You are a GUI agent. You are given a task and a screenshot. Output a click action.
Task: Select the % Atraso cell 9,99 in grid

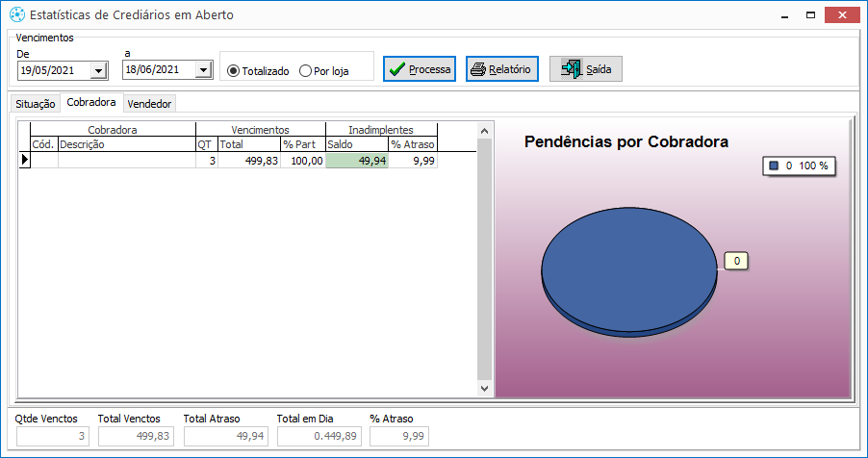tap(413, 161)
